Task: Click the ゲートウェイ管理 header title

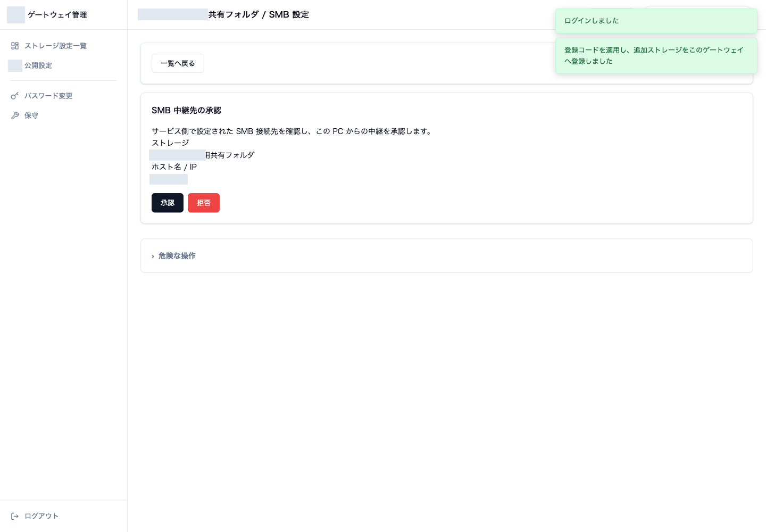Action: 57,15
